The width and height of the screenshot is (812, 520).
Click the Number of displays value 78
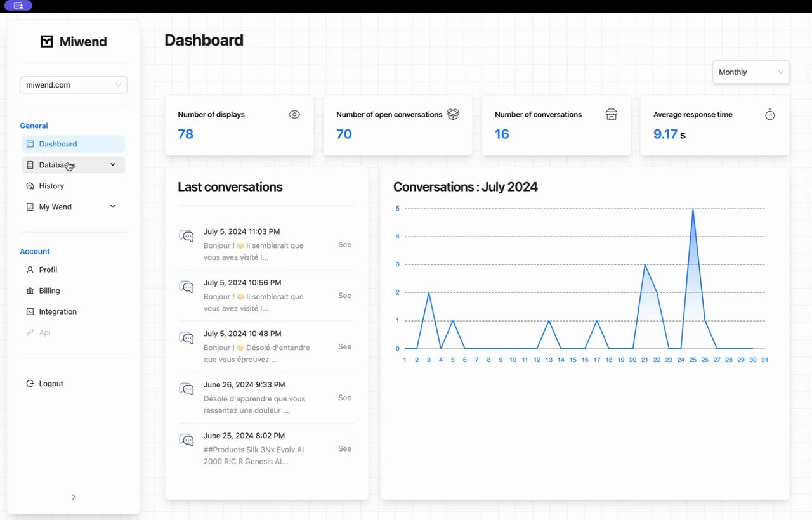coord(186,134)
